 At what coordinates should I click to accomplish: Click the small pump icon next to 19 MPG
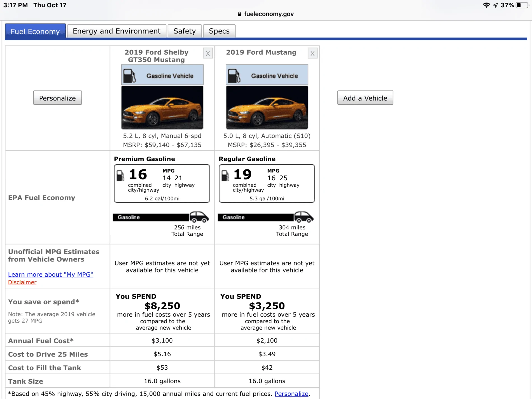click(225, 176)
